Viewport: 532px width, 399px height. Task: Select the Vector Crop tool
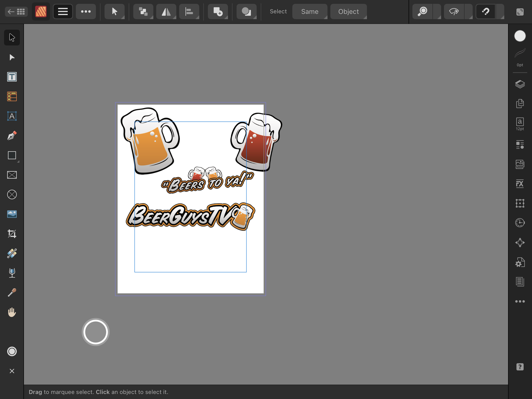pyautogui.click(x=12, y=234)
